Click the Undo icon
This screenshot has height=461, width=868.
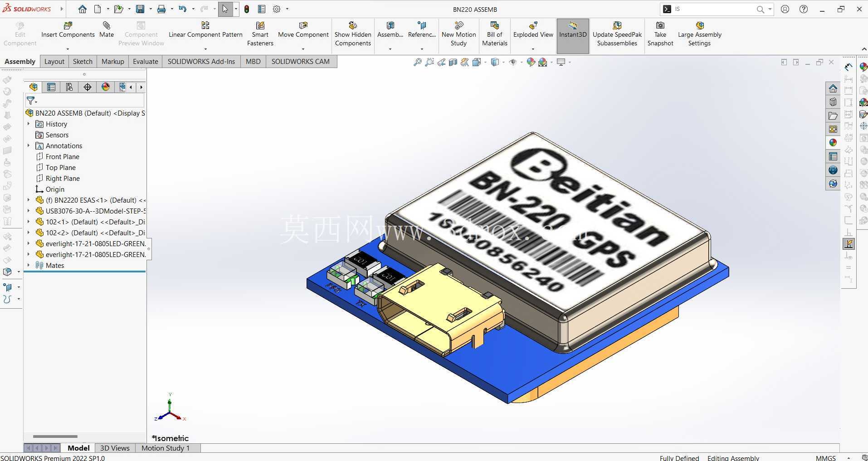pyautogui.click(x=182, y=9)
